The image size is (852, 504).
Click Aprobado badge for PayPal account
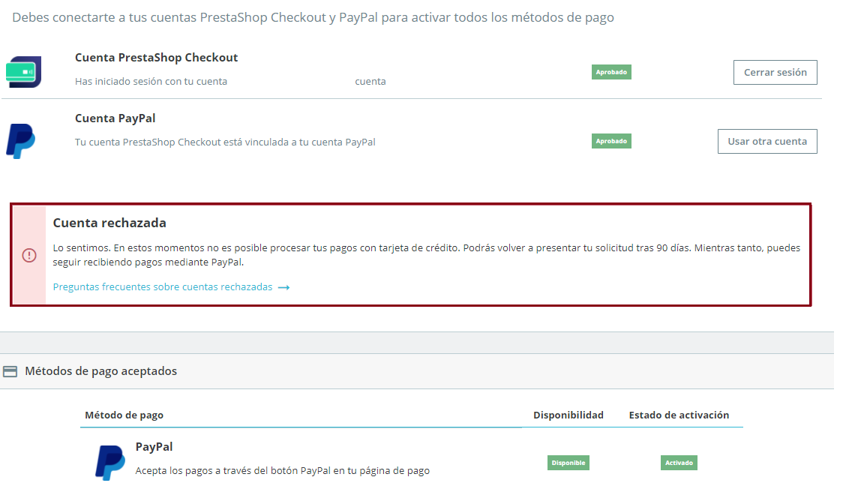coord(611,141)
